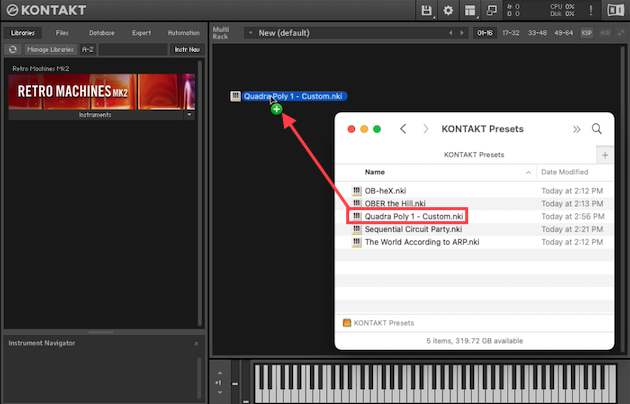Open the Database tab
The image size is (630, 404).
pyautogui.click(x=102, y=33)
